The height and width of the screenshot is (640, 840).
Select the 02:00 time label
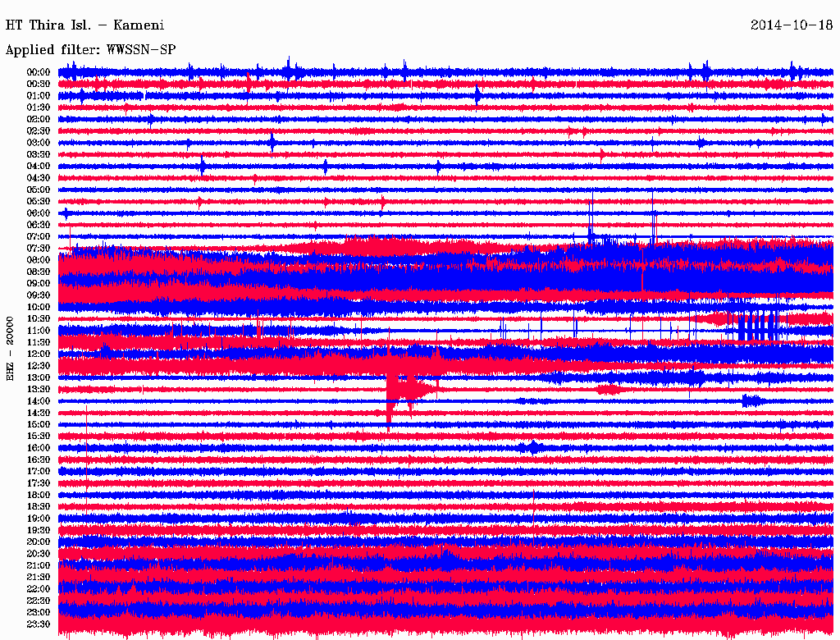point(39,120)
